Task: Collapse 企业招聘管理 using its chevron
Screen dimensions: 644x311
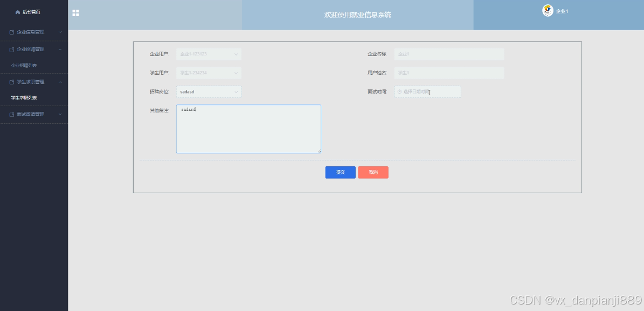Action: [x=60, y=50]
